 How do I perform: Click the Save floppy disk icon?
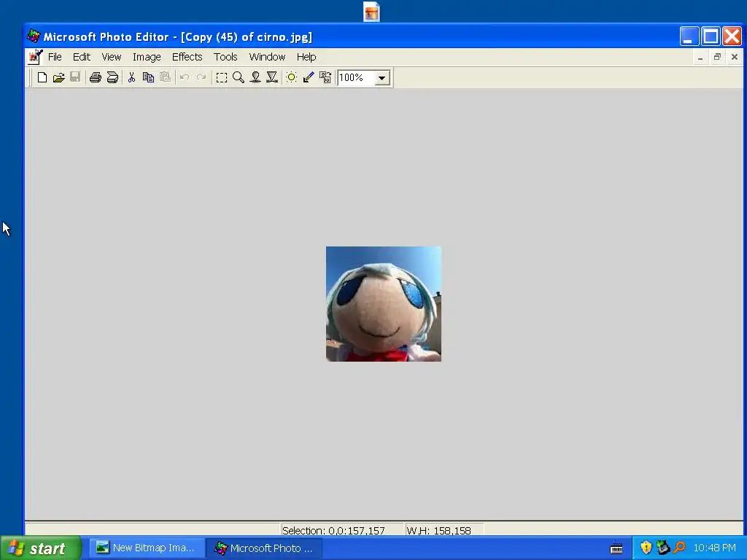point(75,77)
